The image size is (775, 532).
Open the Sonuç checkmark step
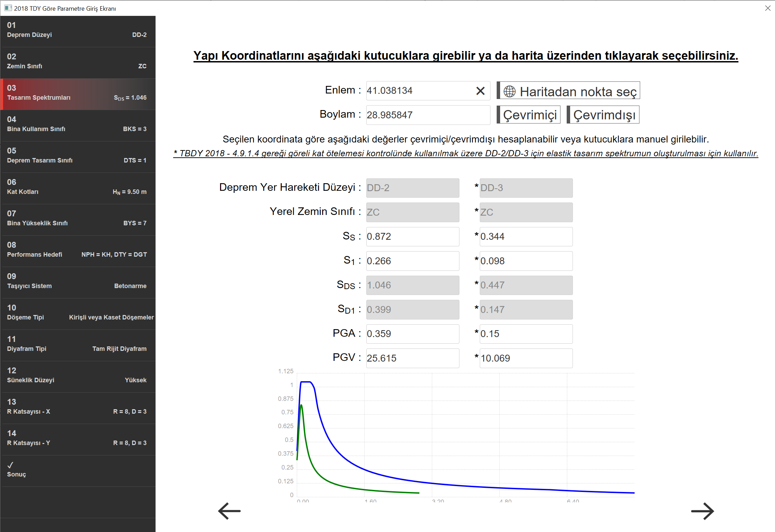(78, 470)
